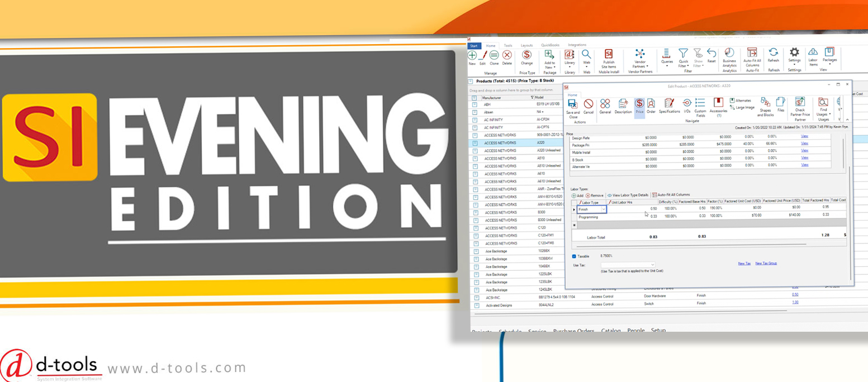The height and width of the screenshot is (382, 868).
Task: Go to the General section of Edit Product
Action: (605, 106)
